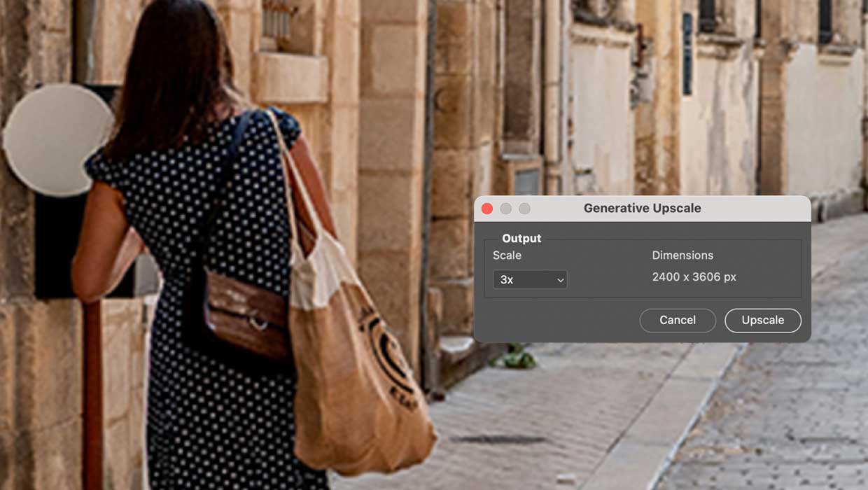Viewport: 868px width, 490px height.
Task: Click the Upscale button
Action: coord(762,320)
